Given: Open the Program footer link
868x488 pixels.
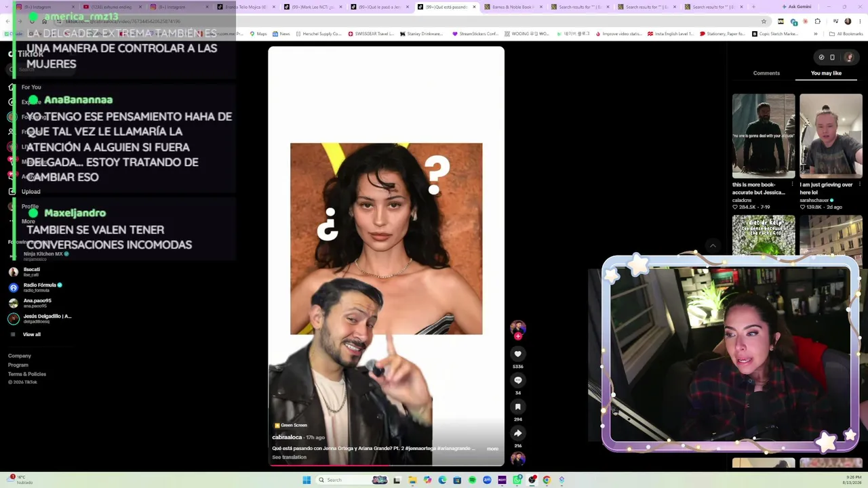Looking at the screenshot, I should [x=18, y=365].
